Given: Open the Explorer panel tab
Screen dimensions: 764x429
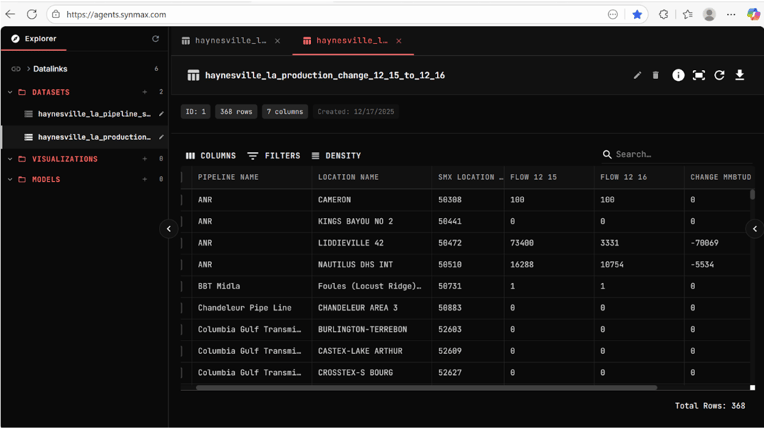Looking at the screenshot, I should [x=34, y=39].
